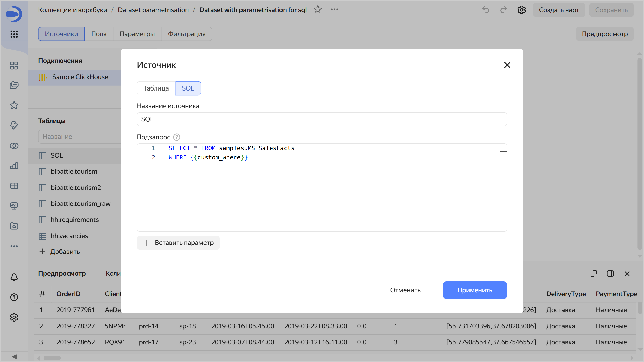Toggle preview panel side layout icon

tap(610, 274)
